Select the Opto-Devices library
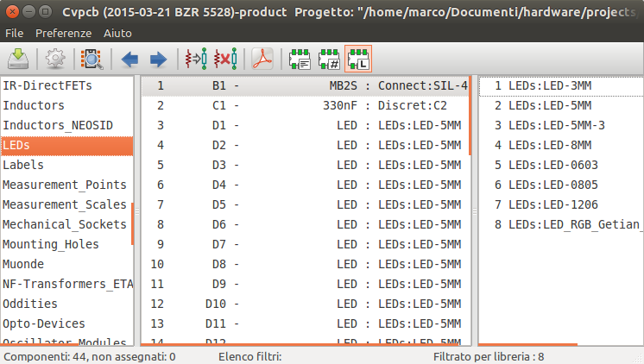The width and height of the screenshot is (644, 364). (67, 323)
